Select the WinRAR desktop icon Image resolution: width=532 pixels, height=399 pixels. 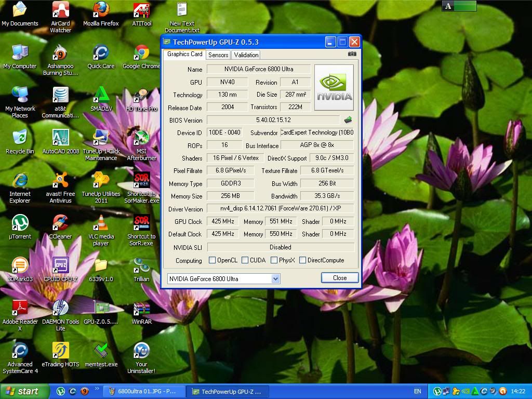(x=141, y=312)
